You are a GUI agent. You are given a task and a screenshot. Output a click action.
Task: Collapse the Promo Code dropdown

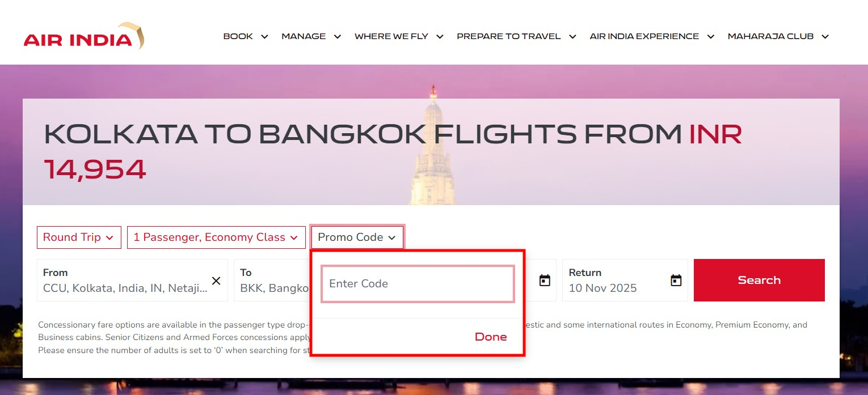click(357, 237)
